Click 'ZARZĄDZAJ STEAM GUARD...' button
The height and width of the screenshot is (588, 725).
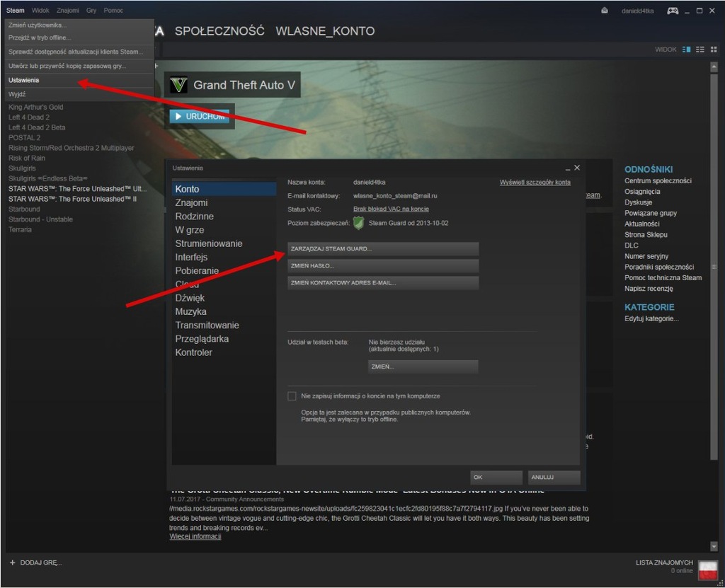click(x=383, y=248)
